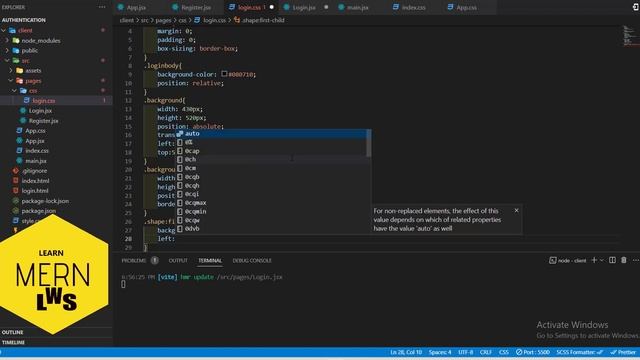Change encoding via UTF-8 status item
This screenshot has width=640, height=360.
pyautogui.click(x=466, y=352)
